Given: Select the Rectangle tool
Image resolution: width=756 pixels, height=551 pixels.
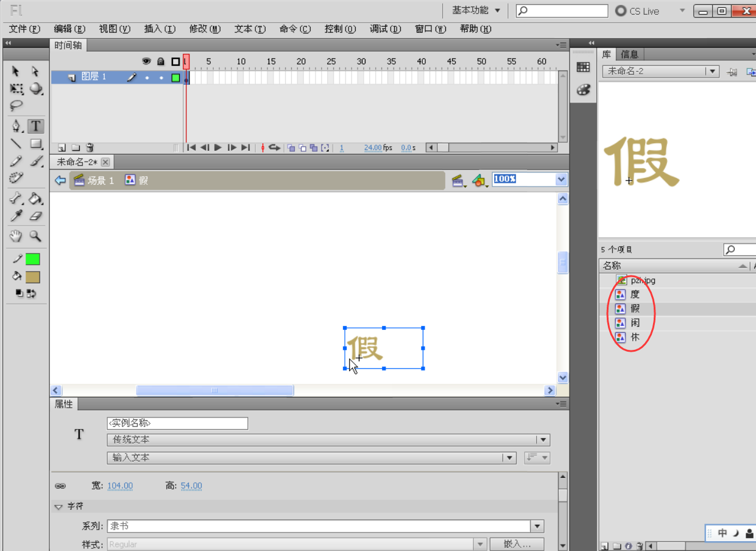Looking at the screenshot, I should (36, 144).
